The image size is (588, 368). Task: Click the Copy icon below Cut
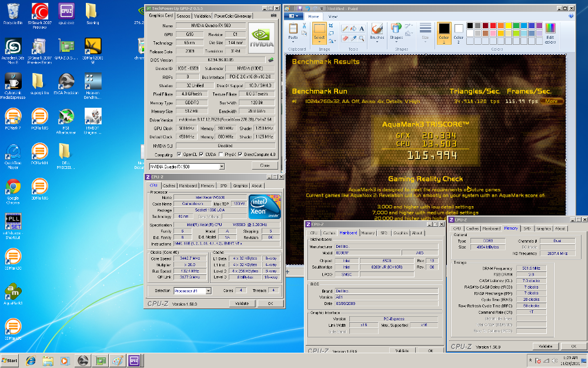pos(304,34)
